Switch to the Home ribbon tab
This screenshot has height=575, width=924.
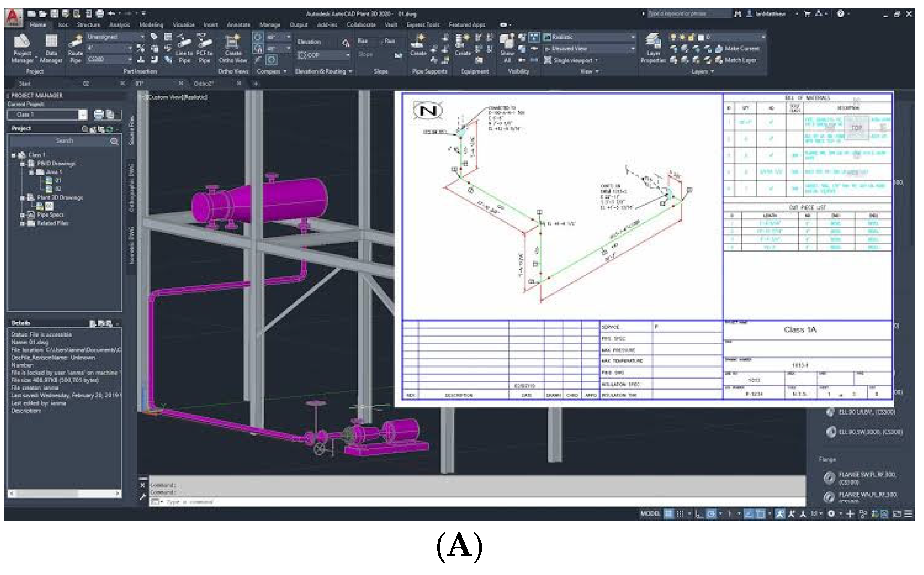coord(38,25)
